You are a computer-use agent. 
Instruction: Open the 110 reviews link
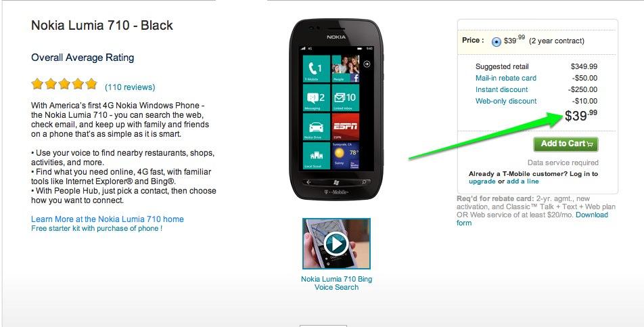point(130,87)
